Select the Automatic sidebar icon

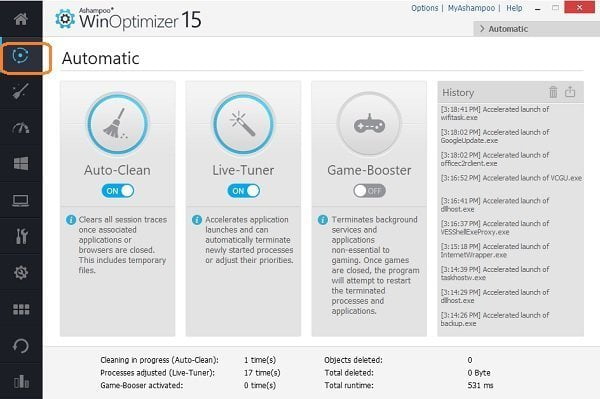[21, 56]
